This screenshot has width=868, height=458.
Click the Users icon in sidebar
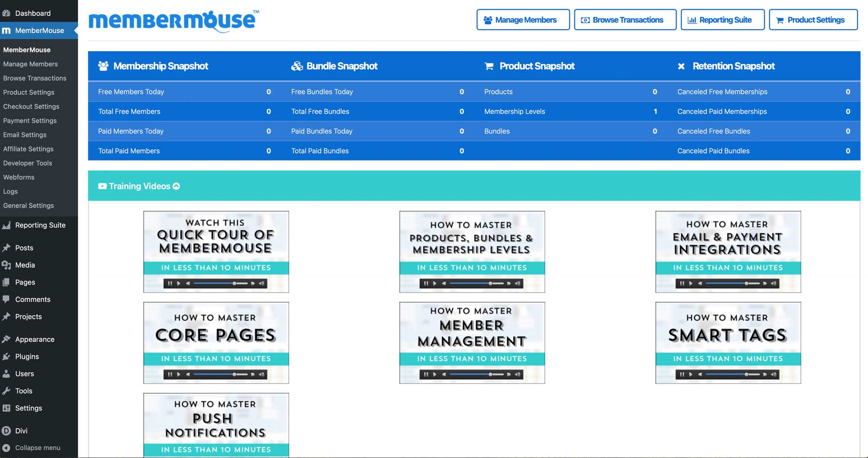[x=6, y=374]
